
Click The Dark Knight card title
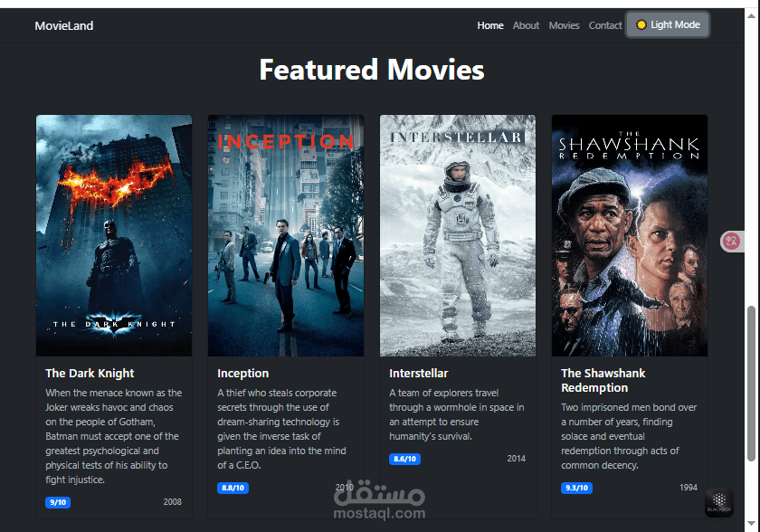pyautogui.click(x=90, y=373)
